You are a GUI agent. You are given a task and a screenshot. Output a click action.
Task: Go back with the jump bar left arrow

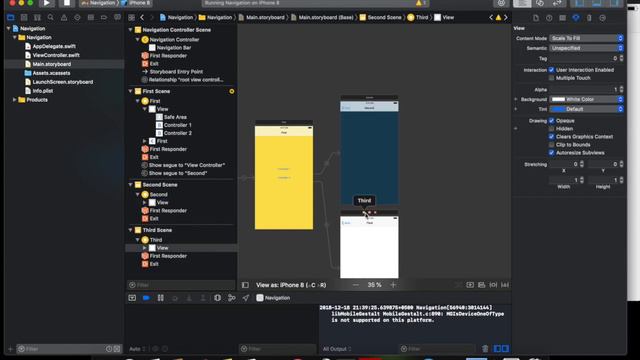point(142,18)
